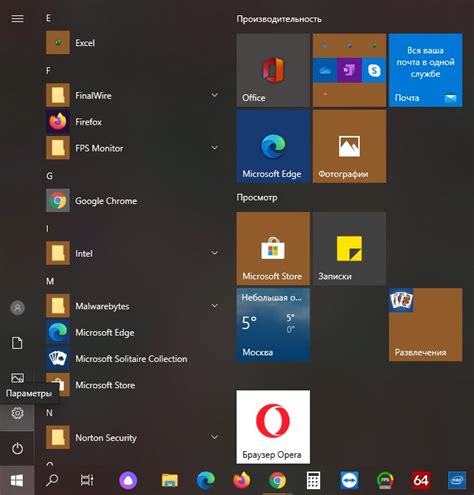Open the Москва weather tile
Image resolution: width=474 pixels, height=495 pixels.
point(273,325)
